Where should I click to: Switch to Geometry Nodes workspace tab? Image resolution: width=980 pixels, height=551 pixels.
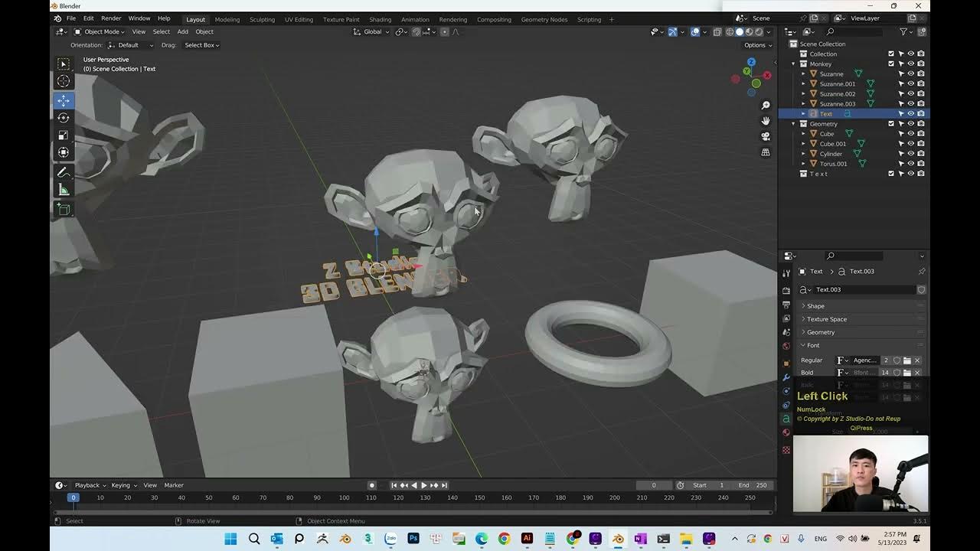point(544,19)
